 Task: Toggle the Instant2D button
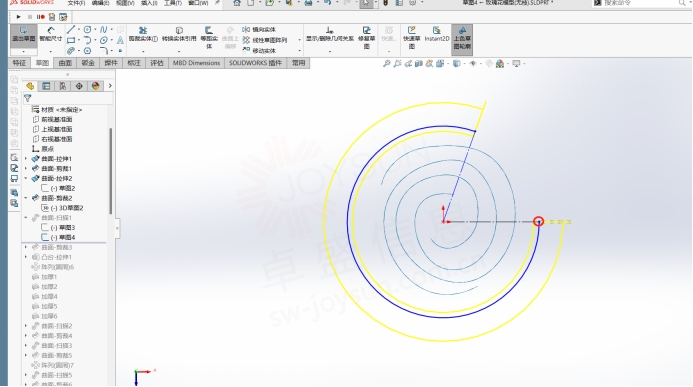click(x=437, y=34)
